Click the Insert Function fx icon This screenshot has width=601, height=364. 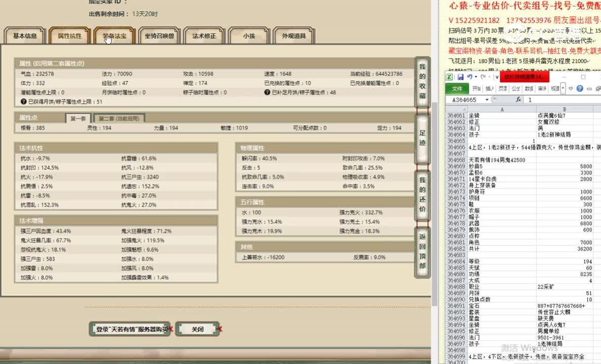(x=519, y=99)
